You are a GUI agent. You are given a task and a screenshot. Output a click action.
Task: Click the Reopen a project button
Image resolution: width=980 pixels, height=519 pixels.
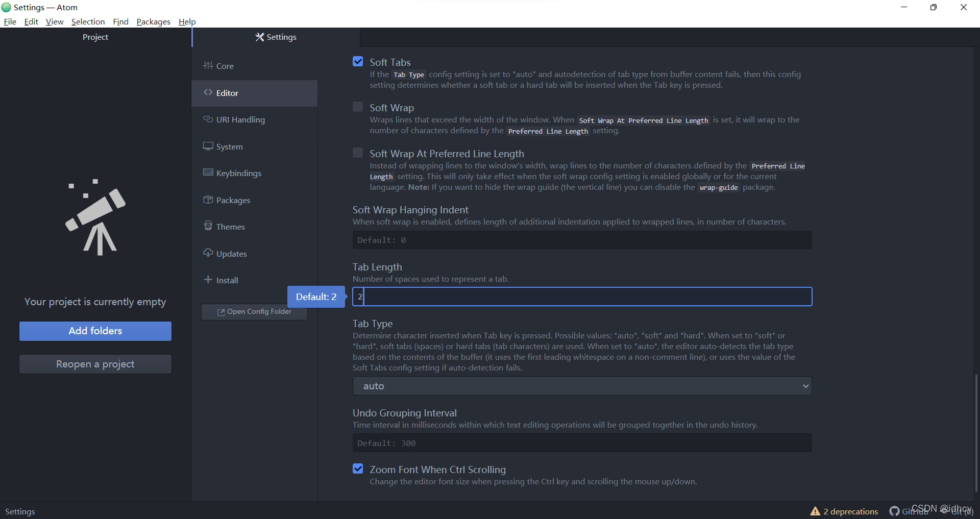(95, 364)
